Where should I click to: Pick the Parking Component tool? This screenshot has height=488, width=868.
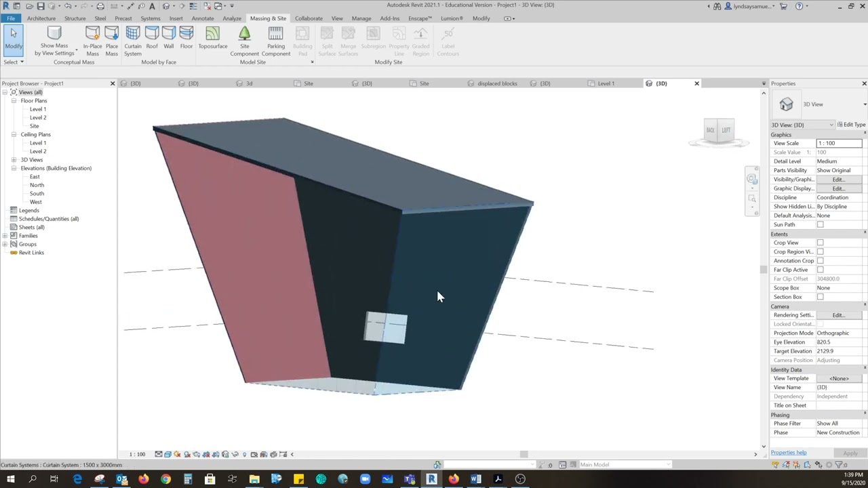pyautogui.click(x=276, y=41)
